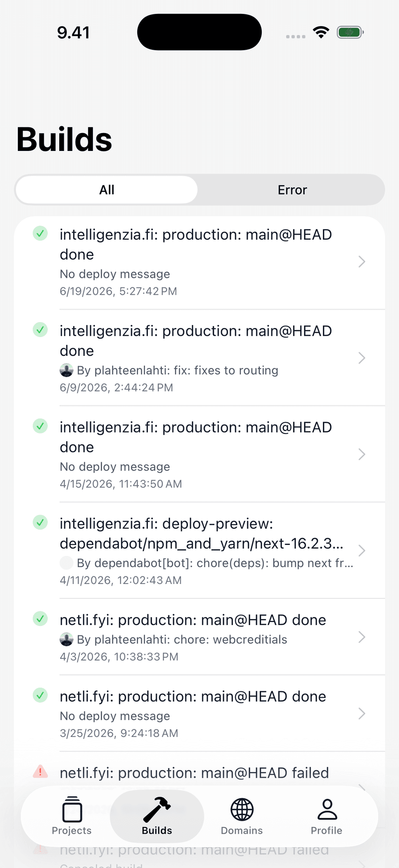The height and width of the screenshot is (868, 399).
Task: Tap the battery status icon
Action: pyautogui.click(x=350, y=32)
